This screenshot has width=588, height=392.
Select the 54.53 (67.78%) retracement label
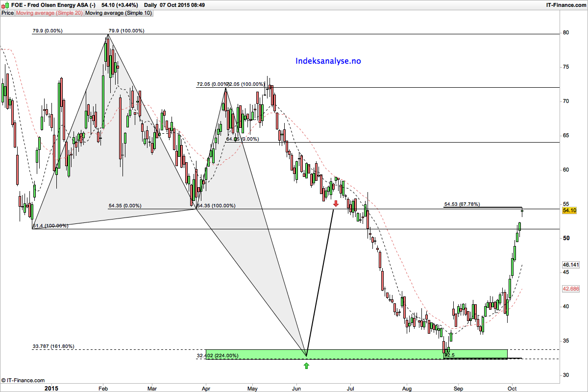[462, 204]
